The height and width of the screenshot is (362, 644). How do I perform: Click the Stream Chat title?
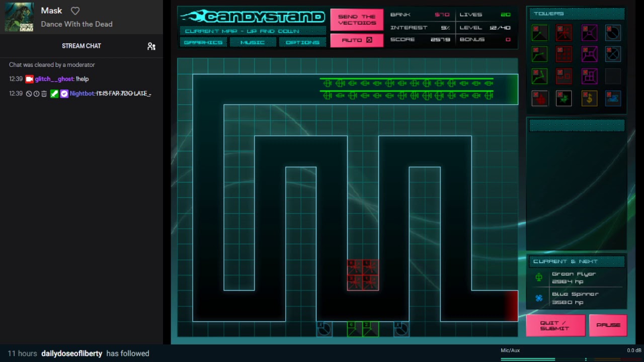pyautogui.click(x=82, y=46)
